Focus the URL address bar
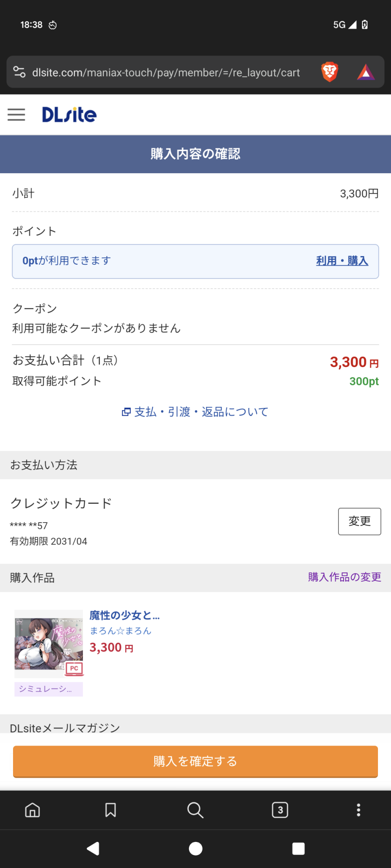Image resolution: width=391 pixels, height=868 pixels. (x=166, y=72)
